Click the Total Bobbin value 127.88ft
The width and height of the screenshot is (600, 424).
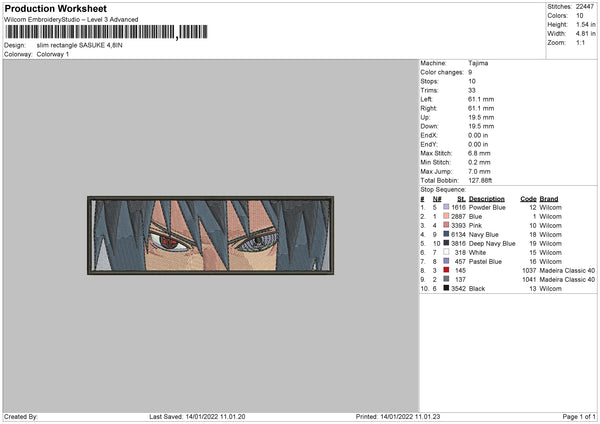(x=480, y=180)
